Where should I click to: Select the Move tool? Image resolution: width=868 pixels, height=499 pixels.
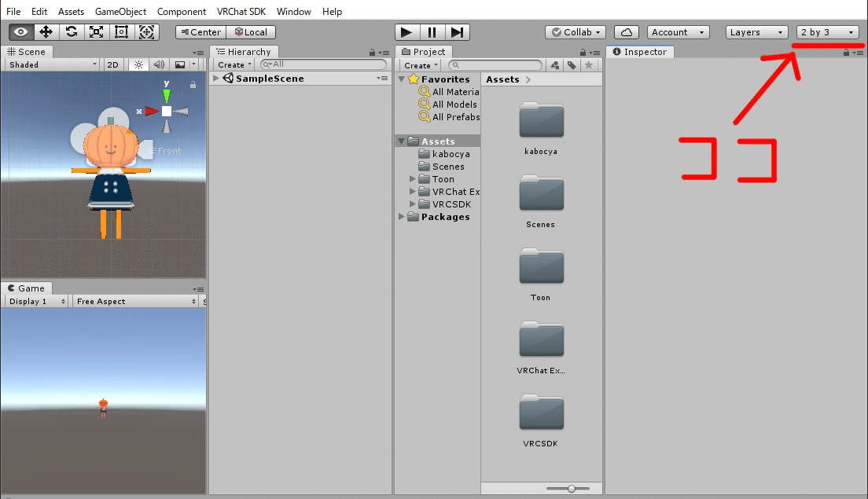46,32
